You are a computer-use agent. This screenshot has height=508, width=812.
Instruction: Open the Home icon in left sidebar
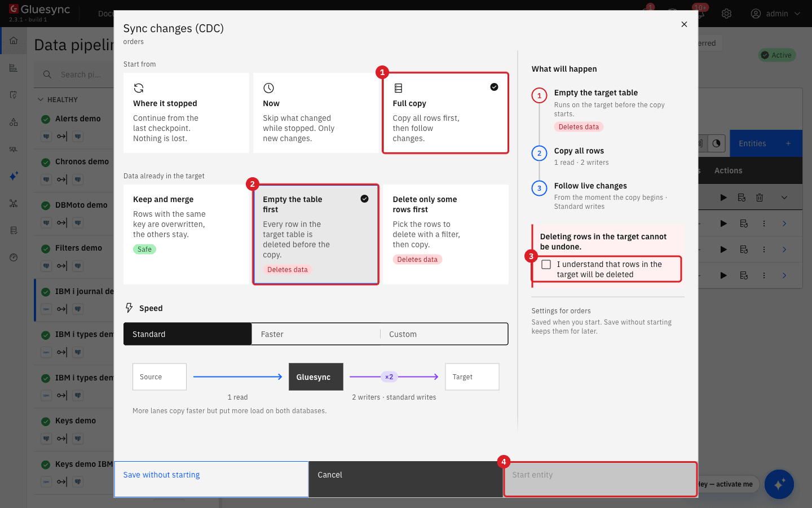(x=14, y=41)
